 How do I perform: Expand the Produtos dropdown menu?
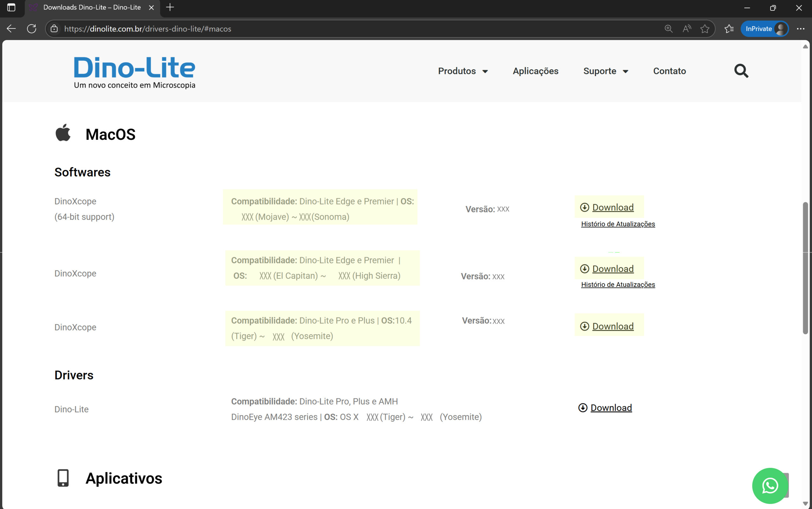463,71
